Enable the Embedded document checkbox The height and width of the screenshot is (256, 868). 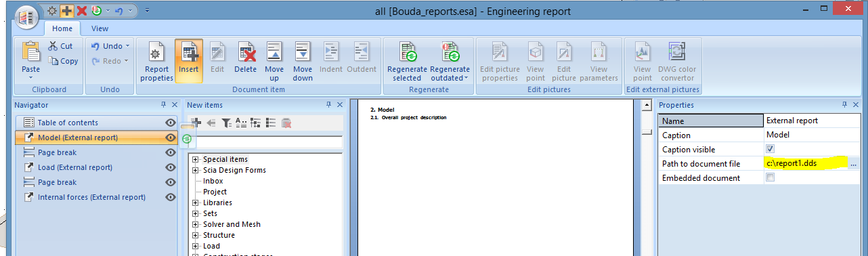pyautogui.click(x=770, y=177)
